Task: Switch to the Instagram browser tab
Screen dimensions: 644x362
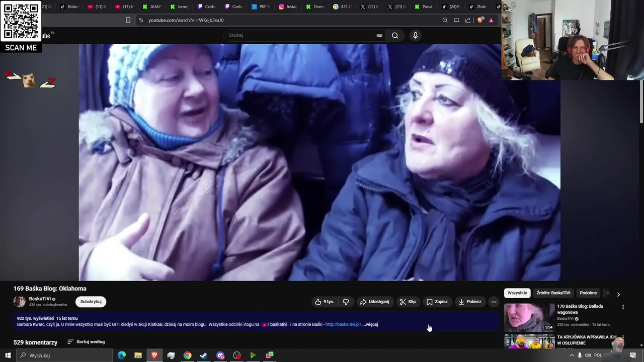Action: (x=287, y=7)
